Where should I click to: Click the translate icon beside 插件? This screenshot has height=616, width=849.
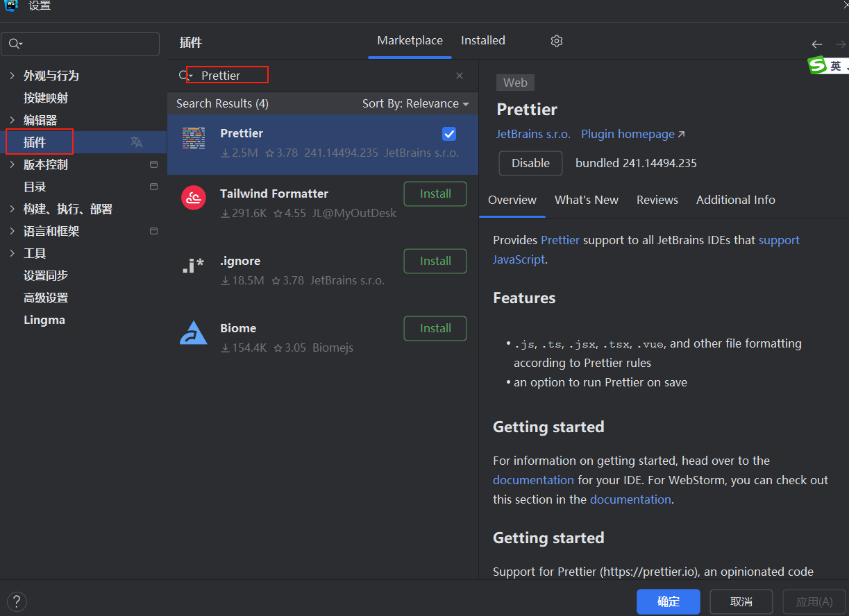point(137,142)
